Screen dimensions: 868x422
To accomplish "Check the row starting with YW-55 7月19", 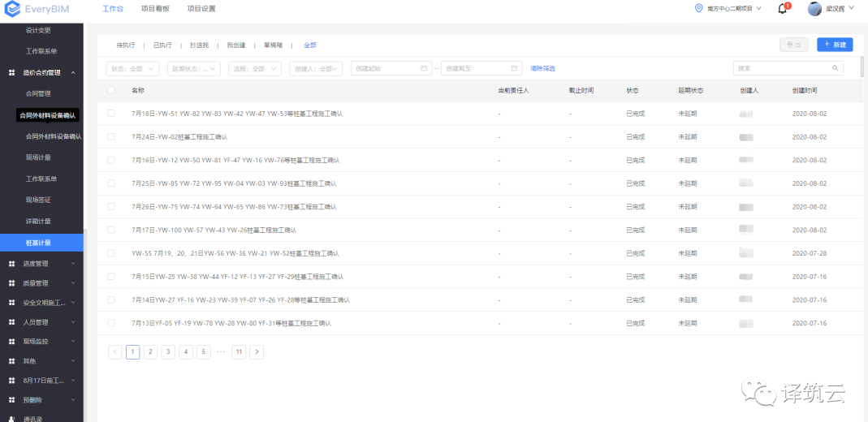I will click(111, 252).
